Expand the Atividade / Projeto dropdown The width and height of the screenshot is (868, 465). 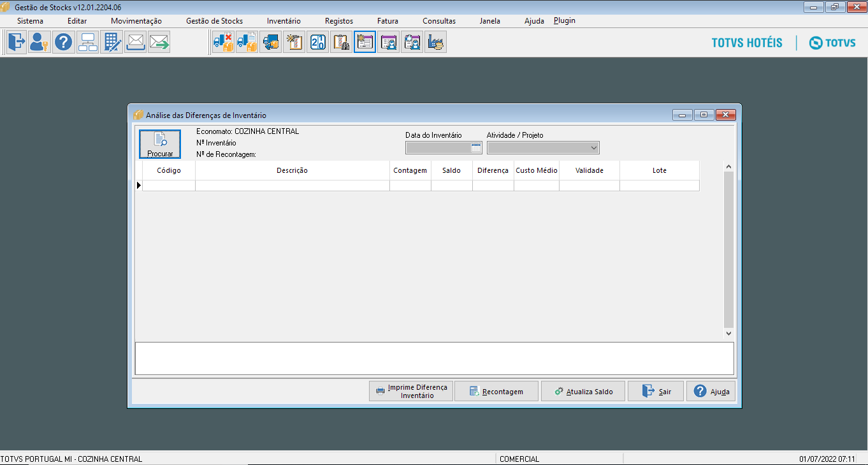pos(594,148)
